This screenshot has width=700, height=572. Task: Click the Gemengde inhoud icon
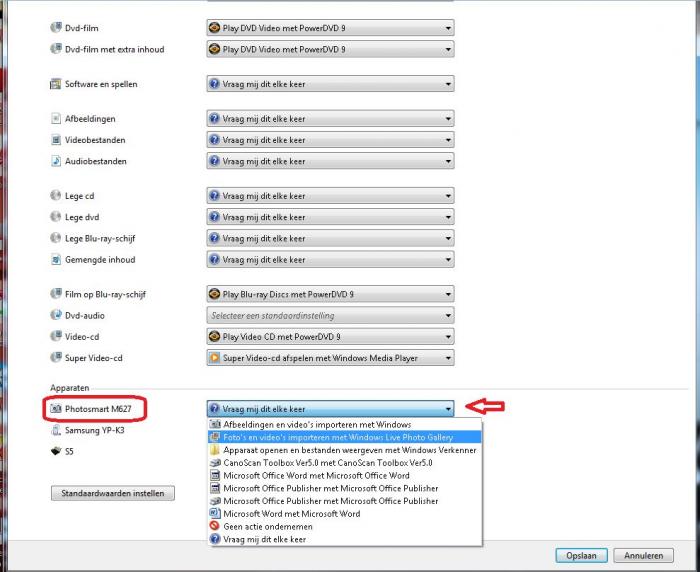[56, 259]
